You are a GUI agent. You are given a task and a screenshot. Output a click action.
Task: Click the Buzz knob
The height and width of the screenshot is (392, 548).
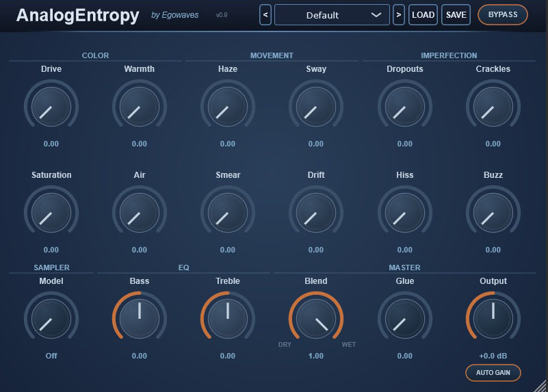[x=493, y=213]
